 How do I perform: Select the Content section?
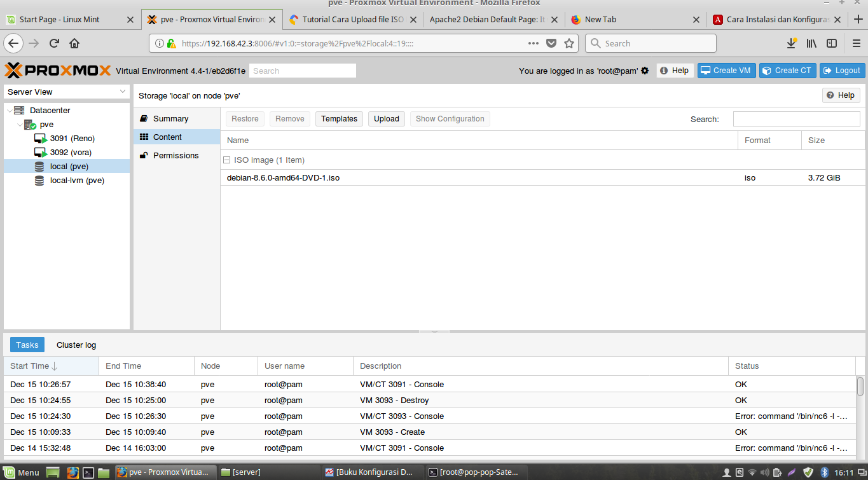click(x=177, y=137)
